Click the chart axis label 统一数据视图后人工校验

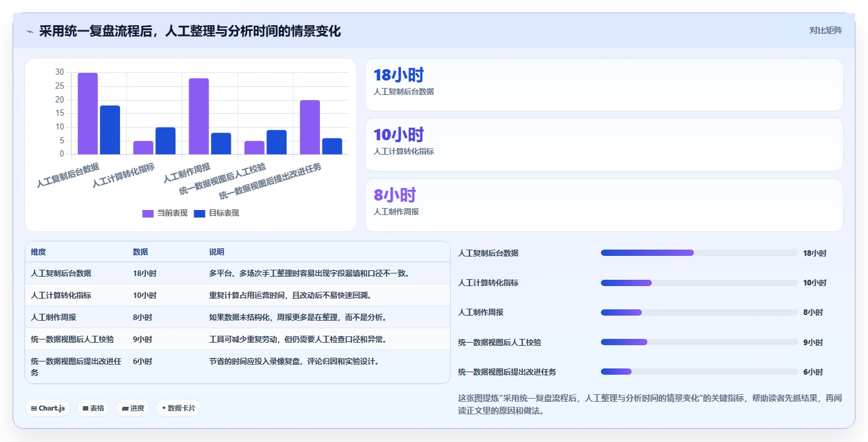click(222, 179)
